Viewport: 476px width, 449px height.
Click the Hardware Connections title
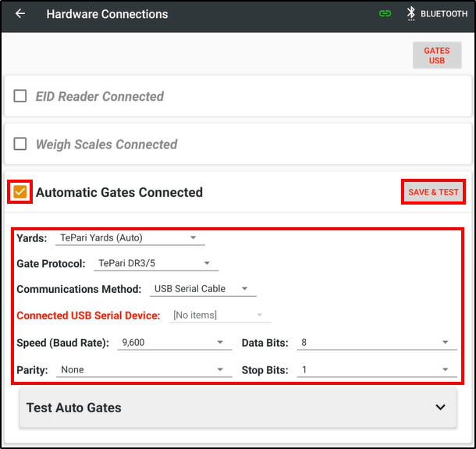[107, 14]
